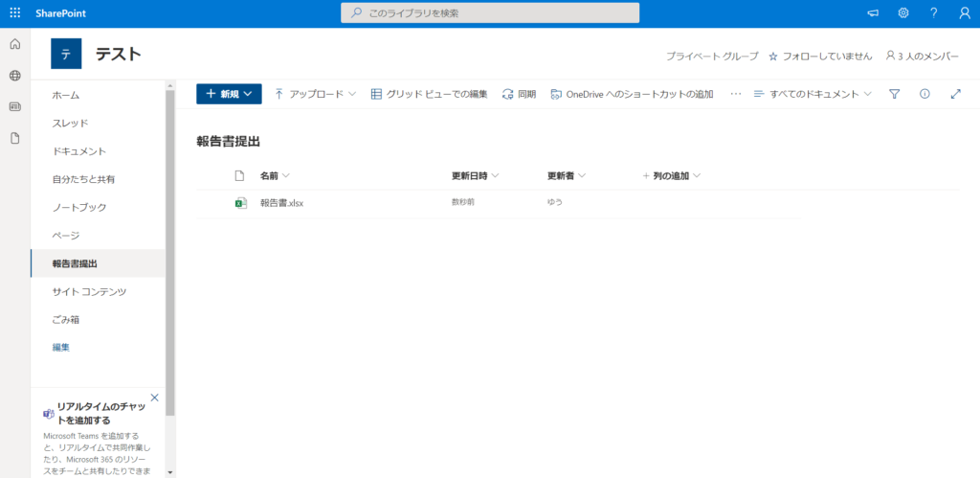Click the ゆう modified-by cell

555,203
